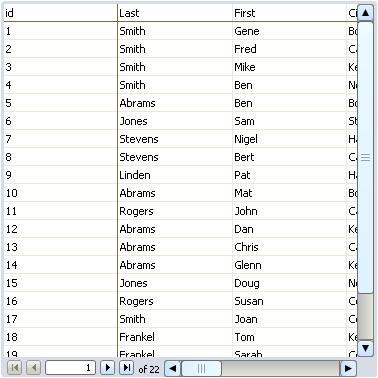This screenshot has height=378, width=378.
Task: Click the John cell in row 11
Action: click(289, 211)
